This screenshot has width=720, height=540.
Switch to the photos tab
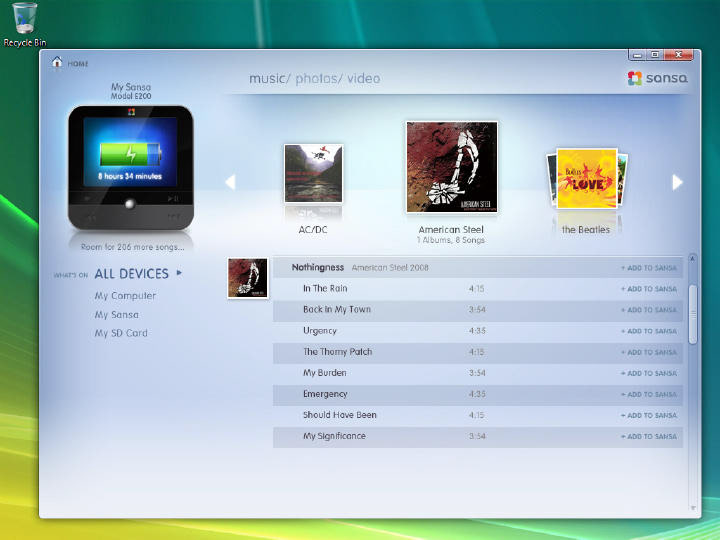[317, 79]
